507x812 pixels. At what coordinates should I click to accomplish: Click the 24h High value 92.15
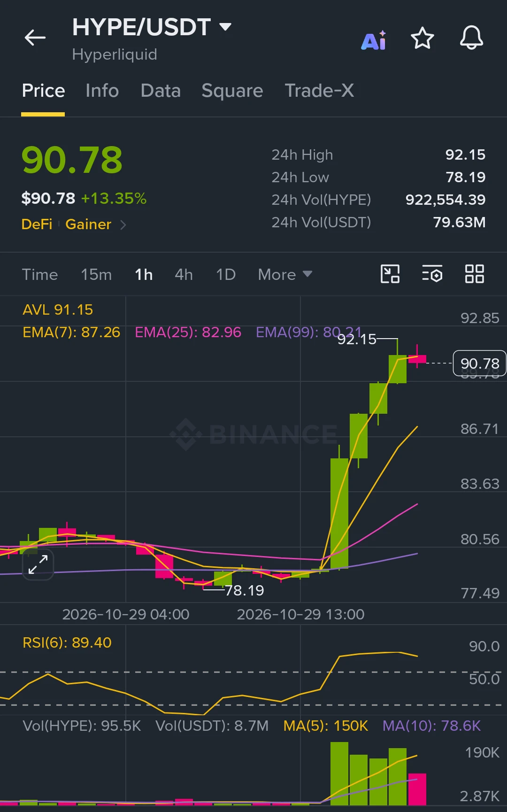pyautogui.click(x=465, y=155)
